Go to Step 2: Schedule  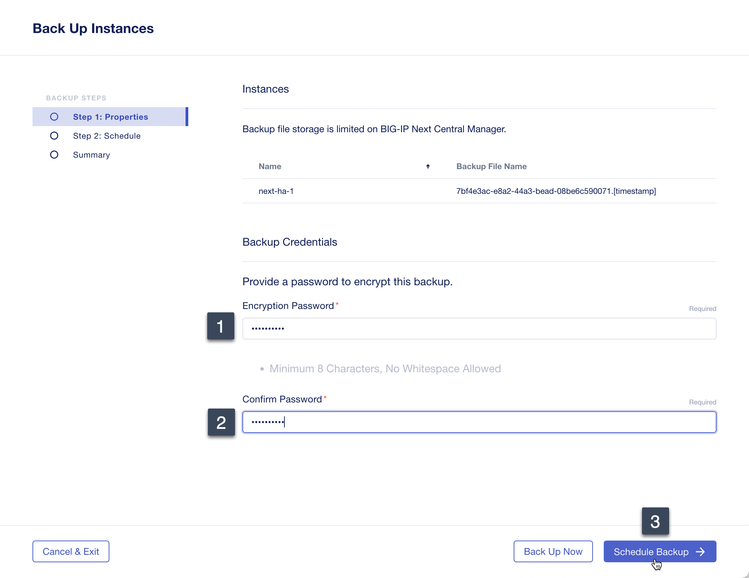click(107, 136)
